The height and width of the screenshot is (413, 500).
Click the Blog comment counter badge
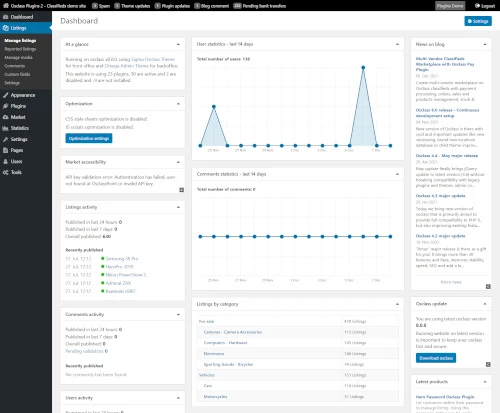coord(197,6)
